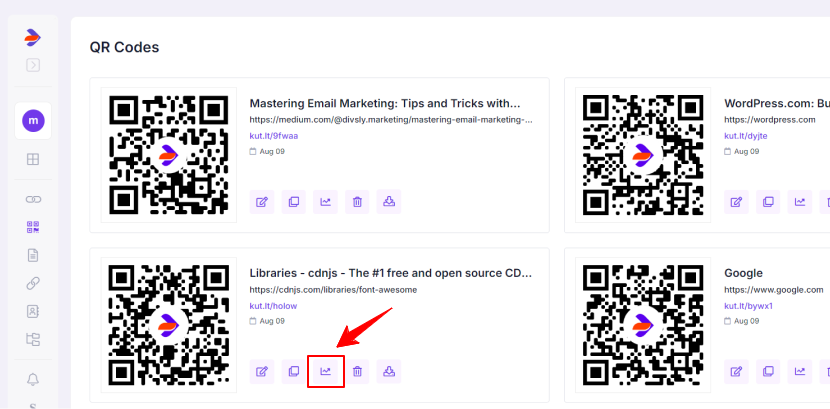Duplicate the WordPress.com QR code
Viewport: 830px width, 409px height.
[x=768, y=202]
